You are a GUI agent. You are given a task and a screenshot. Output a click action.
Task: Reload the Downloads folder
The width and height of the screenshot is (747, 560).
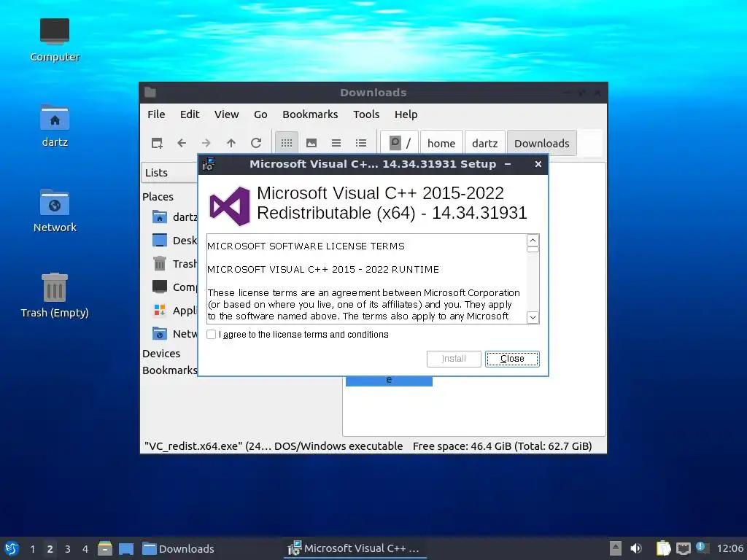(256, 143)
